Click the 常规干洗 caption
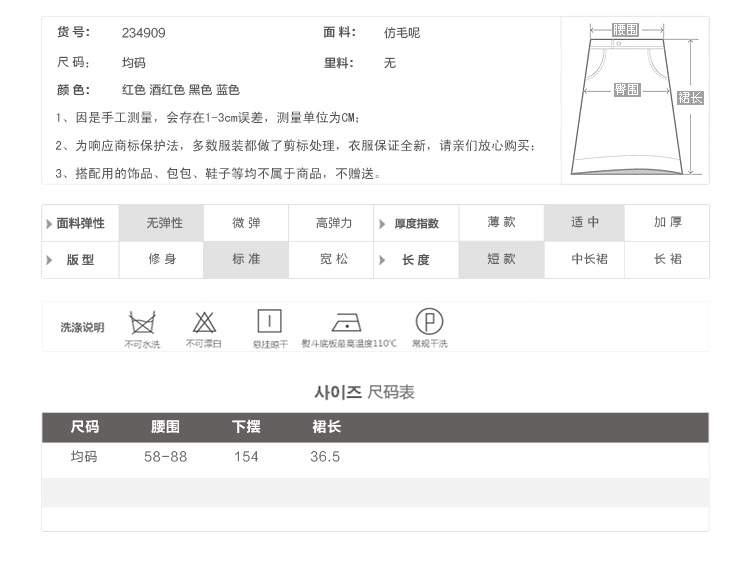This screenshot has width=750, height=561. point(430,343)
